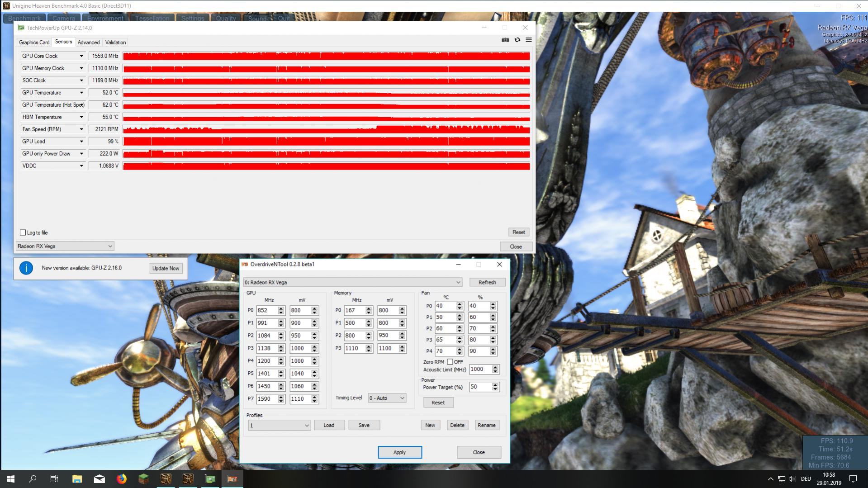Click the GPU P0 MHz spinner arrows
Image resolution: width=868 pixels, height=488 pixels.
(281, 311)
